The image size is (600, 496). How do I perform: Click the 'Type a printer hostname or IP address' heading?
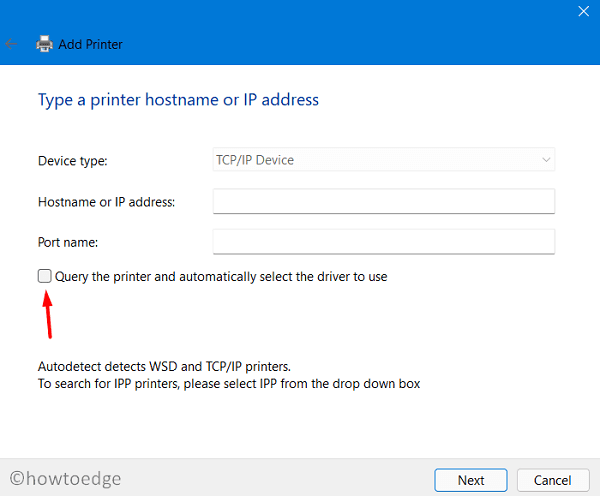(178, 100)
